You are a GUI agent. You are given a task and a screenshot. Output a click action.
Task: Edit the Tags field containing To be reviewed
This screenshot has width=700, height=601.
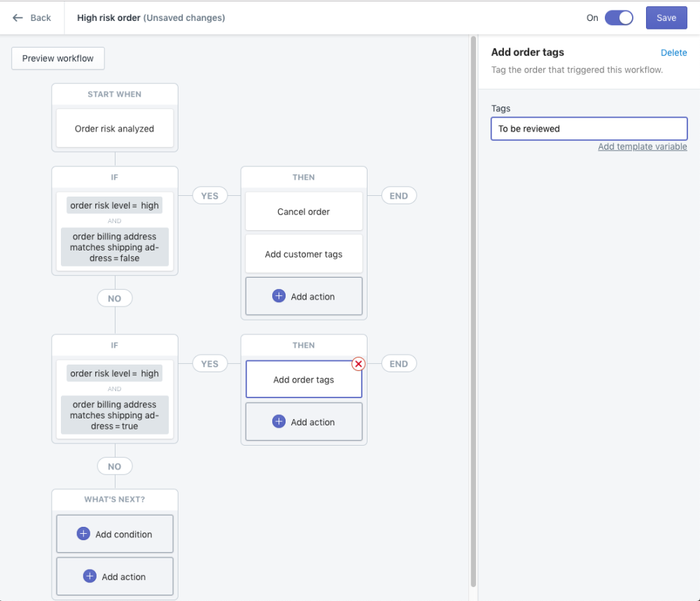(x=589, y=129)
